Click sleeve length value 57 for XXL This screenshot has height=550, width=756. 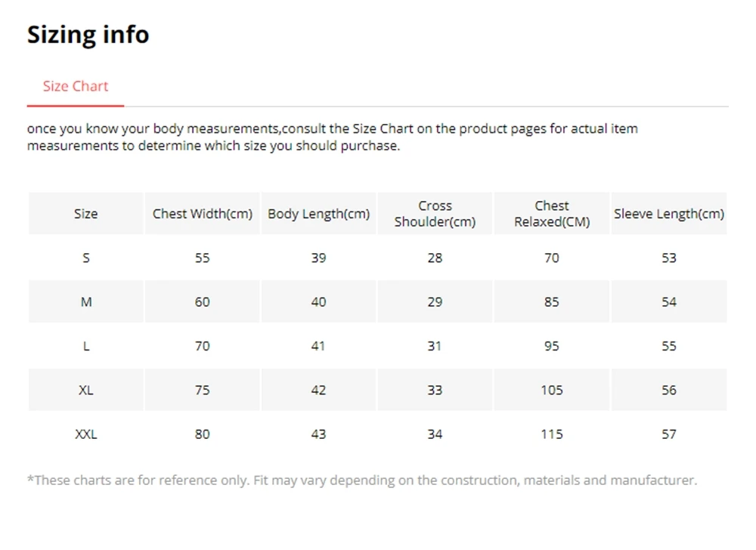point(669,434)
